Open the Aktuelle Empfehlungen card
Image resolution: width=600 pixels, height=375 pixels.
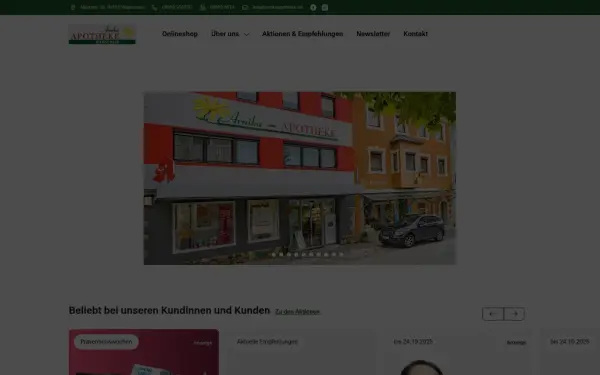point(300,352)
